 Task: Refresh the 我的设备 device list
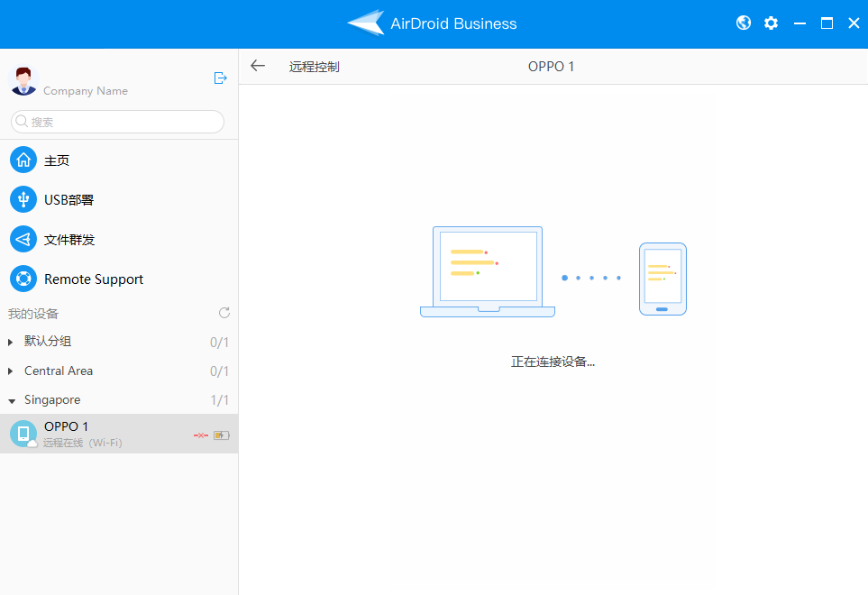224,313
